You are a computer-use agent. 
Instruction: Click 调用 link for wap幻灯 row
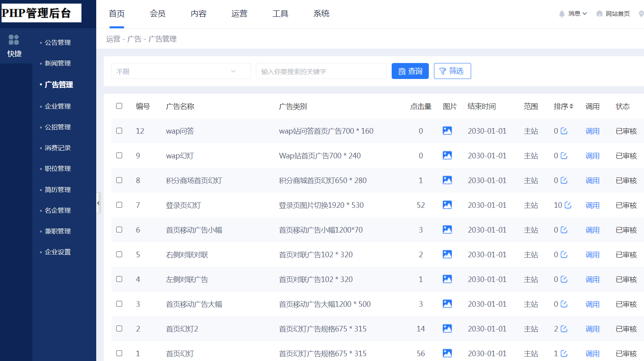(592, 156)
